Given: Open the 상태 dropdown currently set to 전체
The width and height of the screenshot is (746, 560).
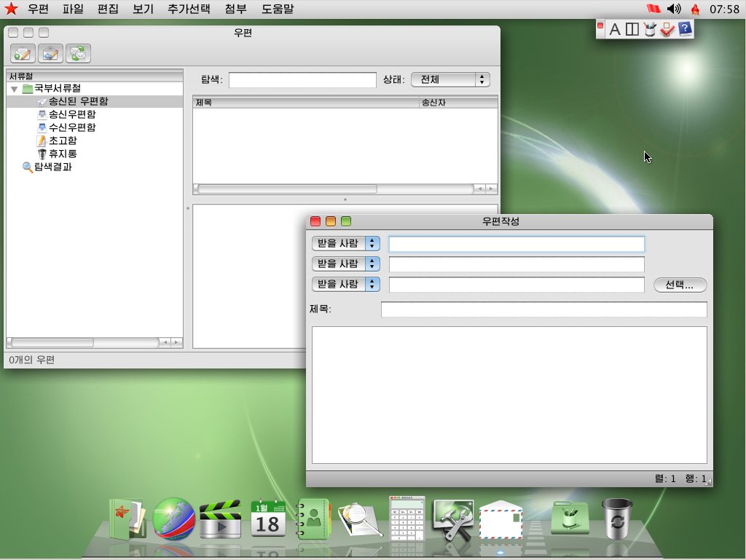Looking at the screenshot, I should click(449, 79).
